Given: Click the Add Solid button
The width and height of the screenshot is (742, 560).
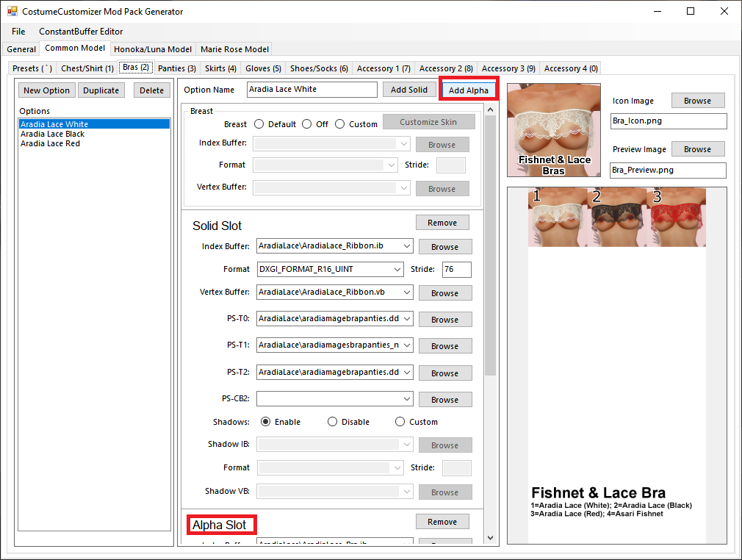Looking at the screenshot, I should click(x=409, y=90).
